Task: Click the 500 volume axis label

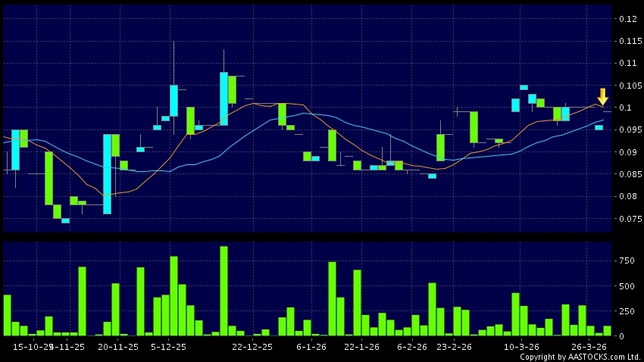Action: pyautogui.click(x=626, y=286)
